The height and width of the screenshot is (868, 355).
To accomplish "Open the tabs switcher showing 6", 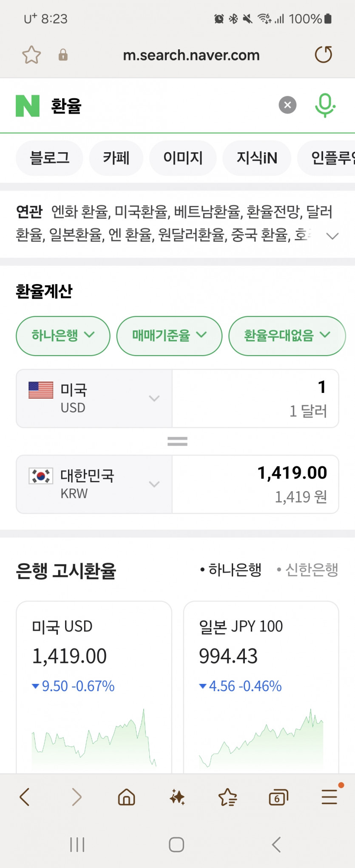I will coord(278,797).
